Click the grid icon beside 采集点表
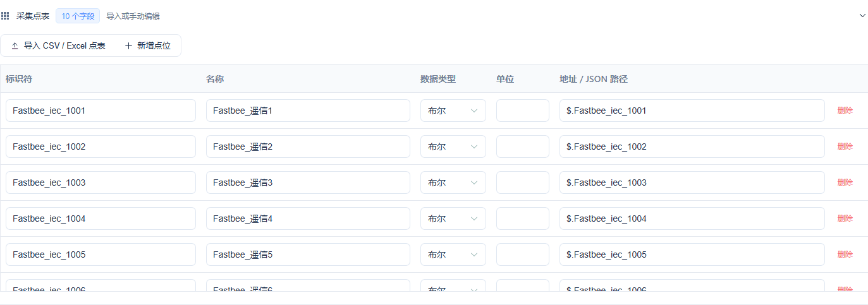 5,16
